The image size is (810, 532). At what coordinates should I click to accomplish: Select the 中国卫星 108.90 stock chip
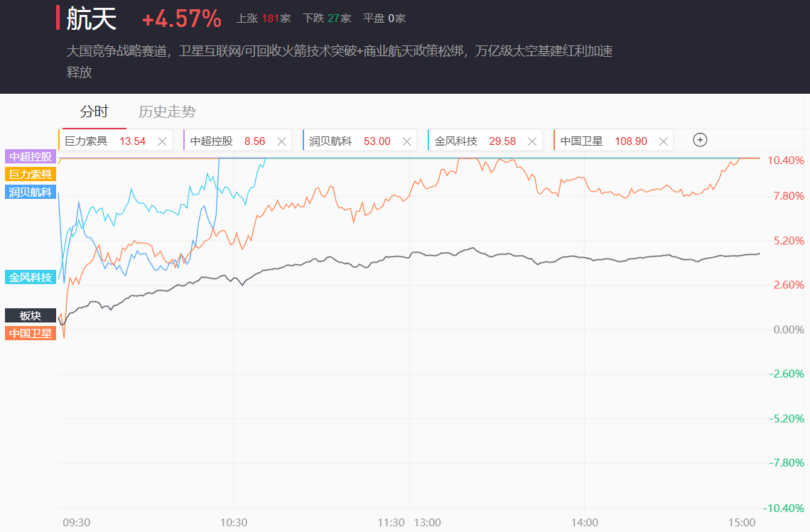coord(603,141)
